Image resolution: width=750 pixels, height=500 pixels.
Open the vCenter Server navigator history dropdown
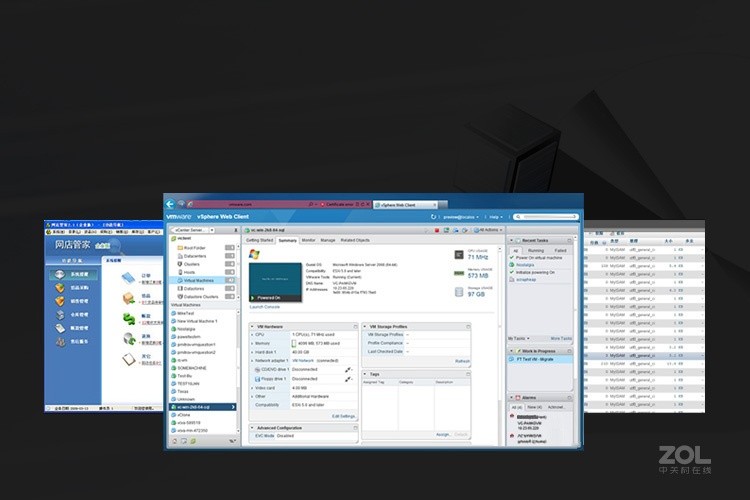coord(212,230)
